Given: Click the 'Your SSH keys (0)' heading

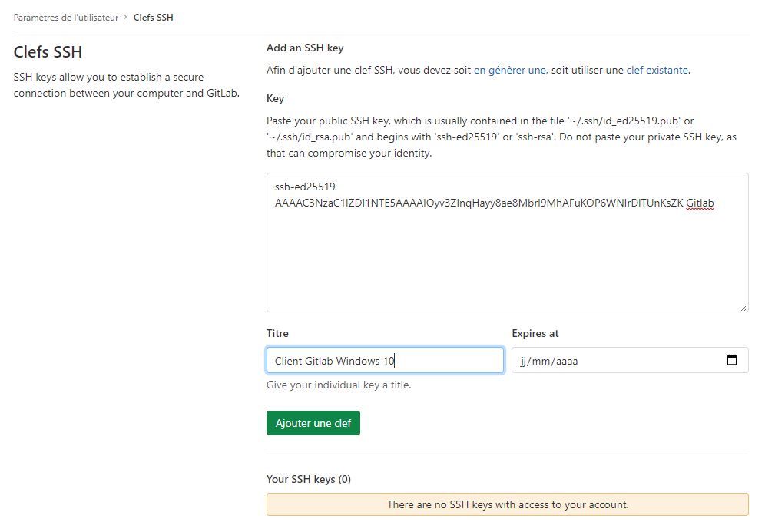Looking at the screenshot, I should (x=307, y=478).
